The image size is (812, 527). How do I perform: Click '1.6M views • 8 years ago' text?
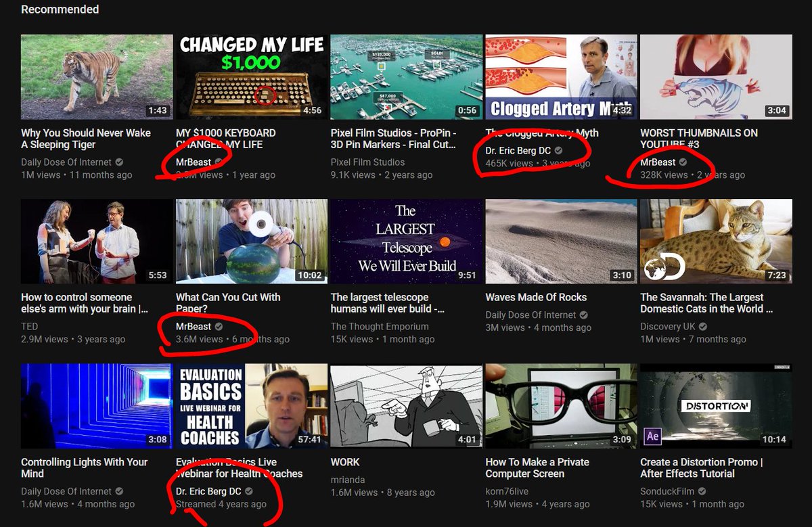pyautogui.click(x=383, y=492)
